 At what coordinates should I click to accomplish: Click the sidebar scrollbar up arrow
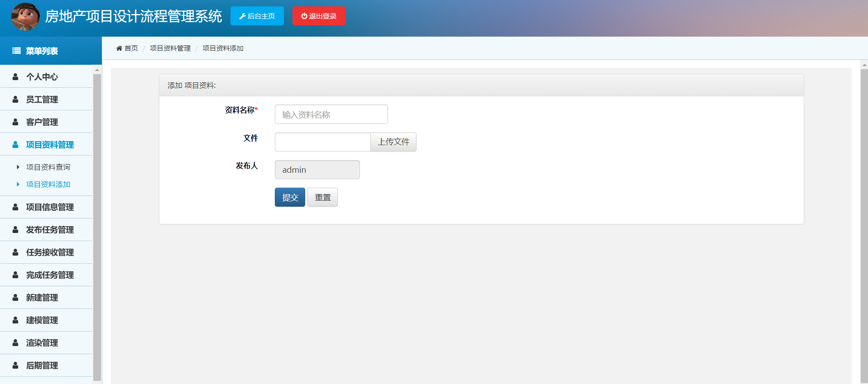[97, 70]
